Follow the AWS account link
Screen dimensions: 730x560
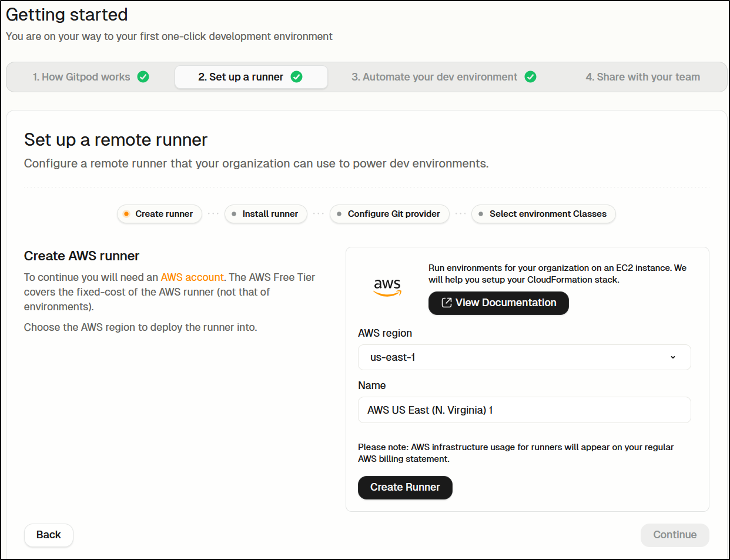click(192, 277)
